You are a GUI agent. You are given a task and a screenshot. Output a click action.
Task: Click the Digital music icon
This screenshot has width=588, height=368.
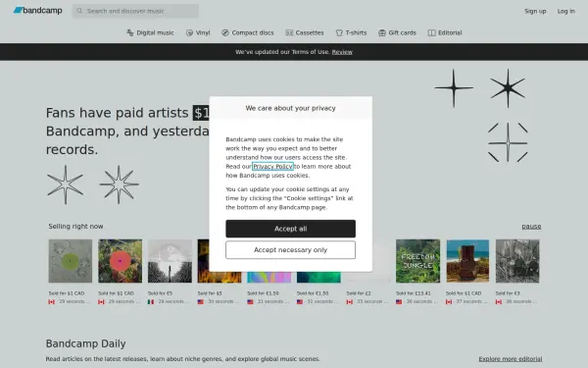pos(130,32)
